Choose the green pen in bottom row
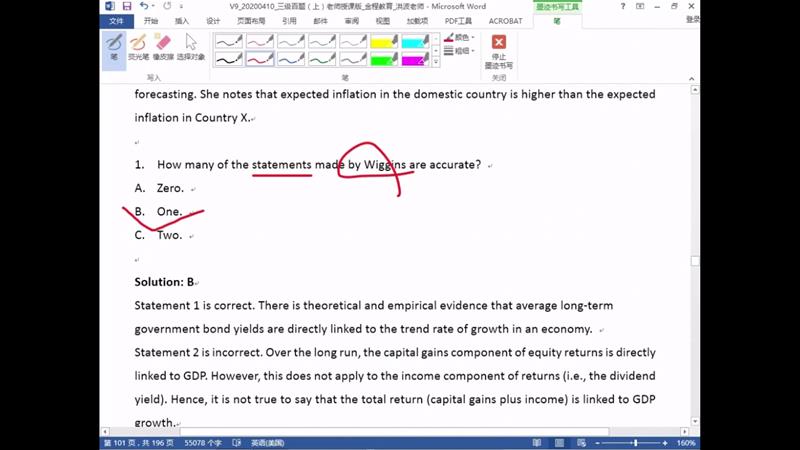800x450 pixels. [x=322, y=59]
